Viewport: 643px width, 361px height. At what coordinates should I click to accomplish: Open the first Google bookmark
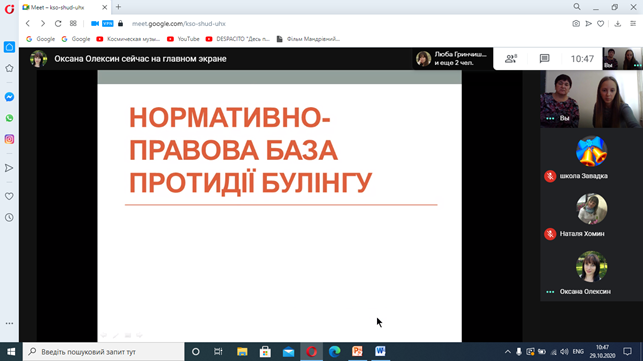[40, 39]
